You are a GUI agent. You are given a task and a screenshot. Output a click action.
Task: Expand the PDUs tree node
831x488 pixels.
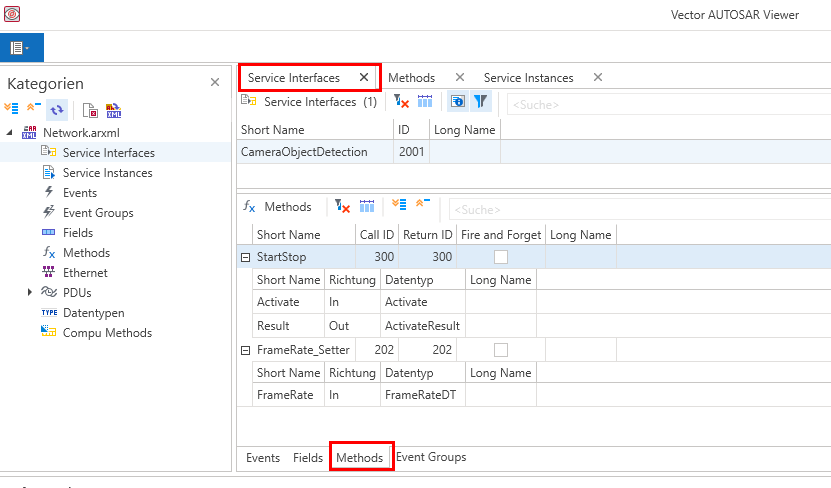point(30,292)
